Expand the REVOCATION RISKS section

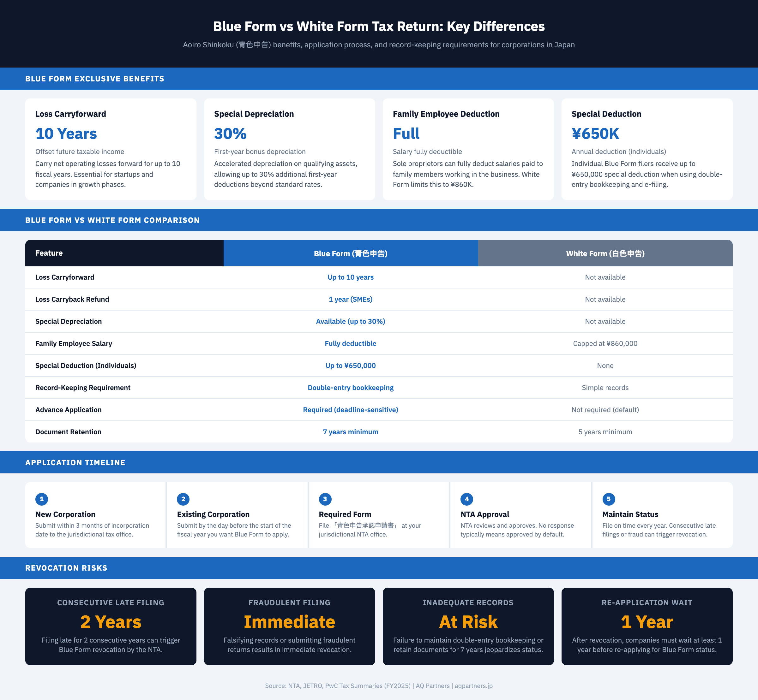[x=67, y=568]
